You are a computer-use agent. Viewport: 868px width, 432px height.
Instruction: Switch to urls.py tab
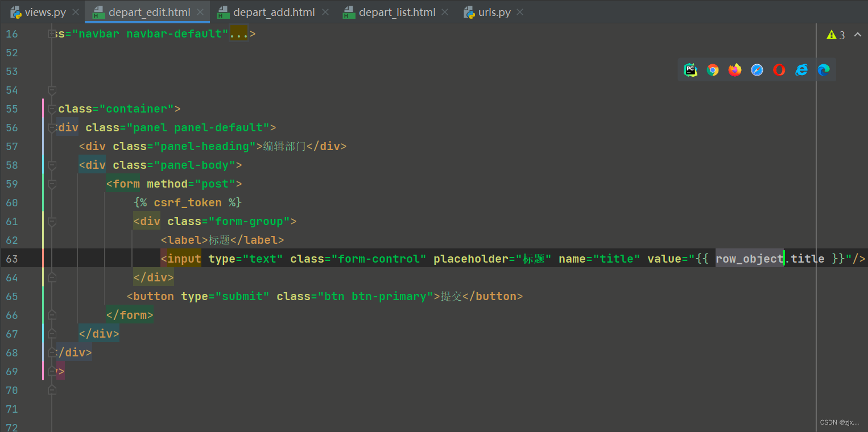[487, 12]
